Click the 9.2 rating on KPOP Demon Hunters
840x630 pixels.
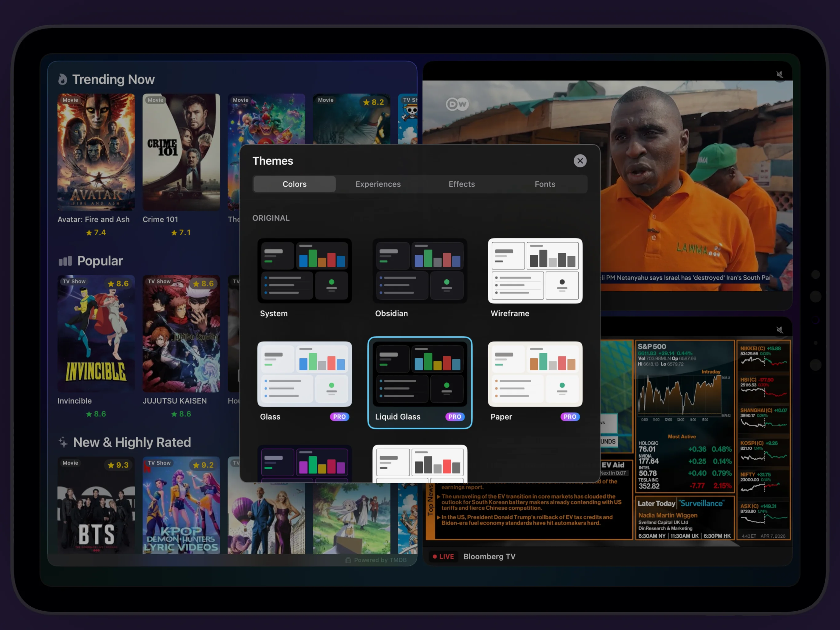pos(203,465)
